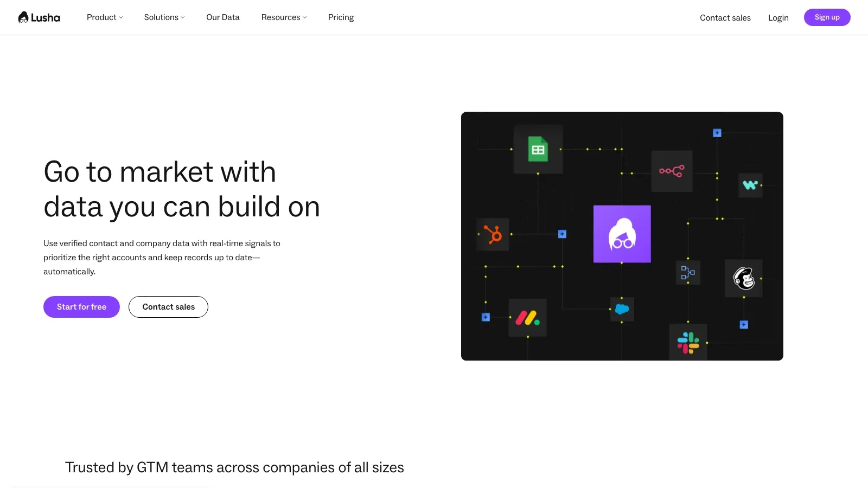Click the Sign up button
868x488 pixels.
click(827, 17)
